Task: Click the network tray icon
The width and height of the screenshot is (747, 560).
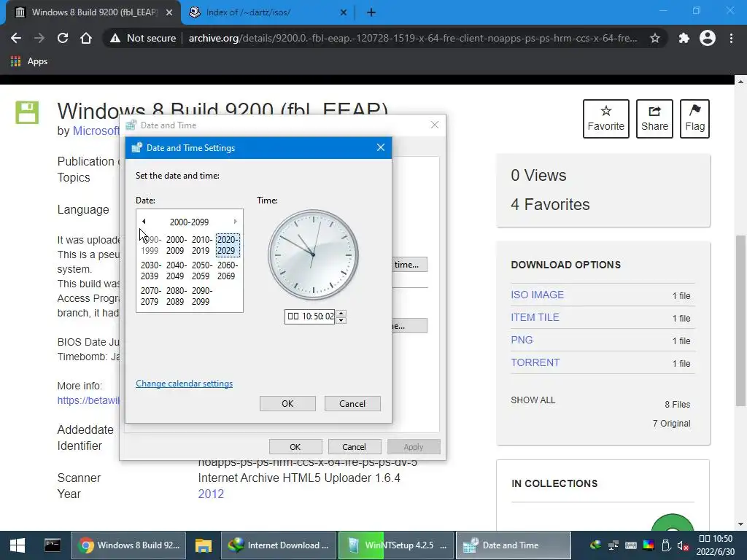Action: pyautogui.click(x=613, y=545)
